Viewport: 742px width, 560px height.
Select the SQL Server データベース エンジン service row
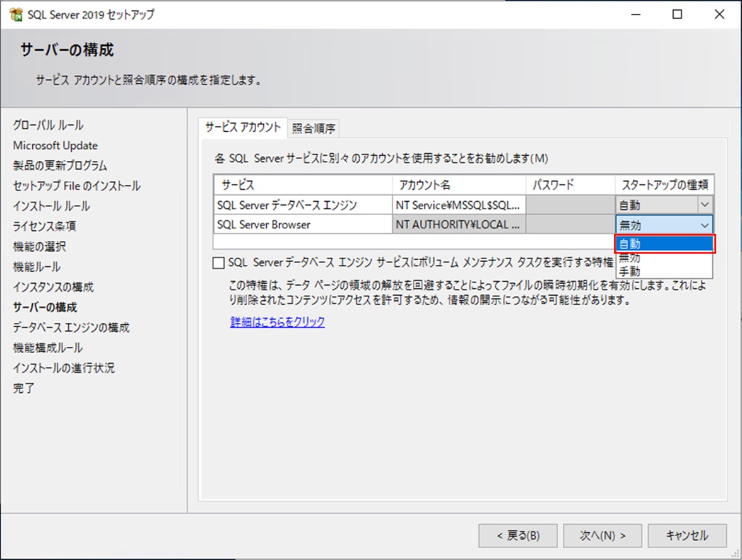(x=302, y=205)
